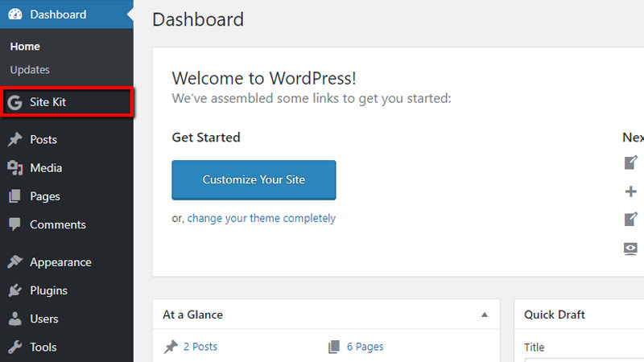Click the Customize Your Site button
644x362 pixels.
point(254,179)
